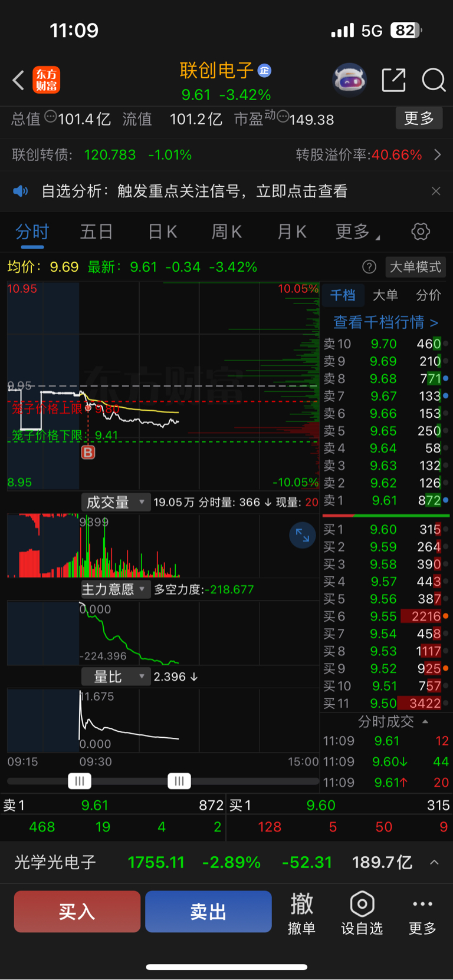Screen dimensions: 453x980
Task: Switch to 月K tab
Action: 291,232
